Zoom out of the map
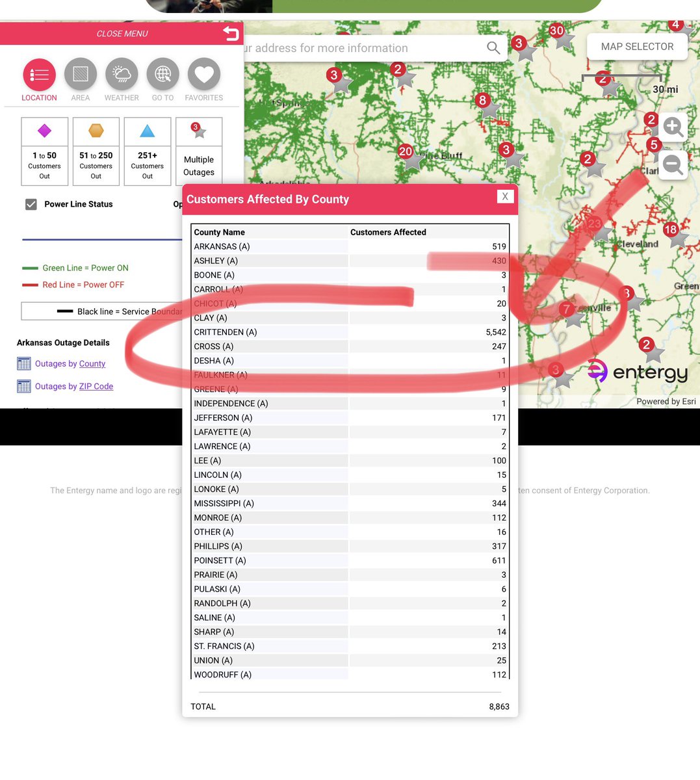Image resolution: width=700 pixels, height=780 pixels. [x=673, y=164]
